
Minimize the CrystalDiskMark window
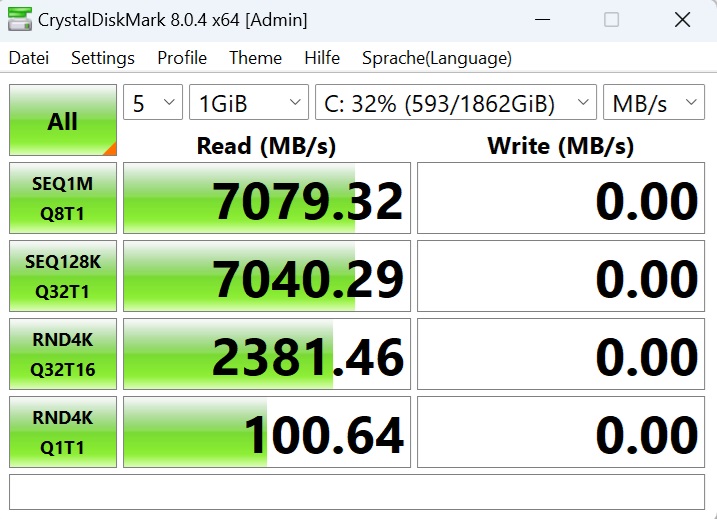click(542, 20)
